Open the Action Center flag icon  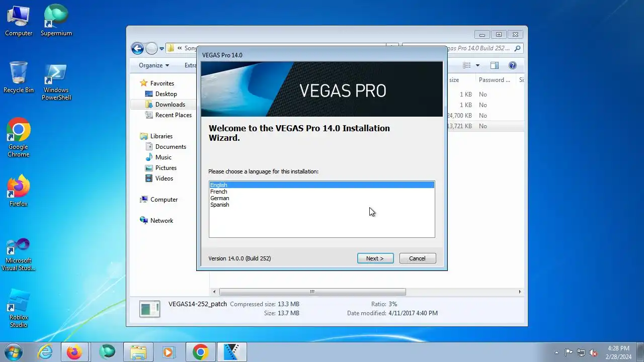(569, 352)
